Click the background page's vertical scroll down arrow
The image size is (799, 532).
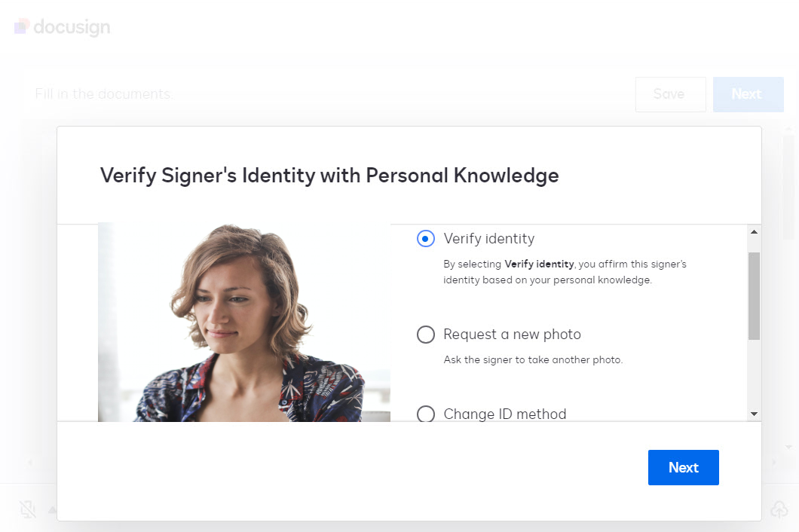click(789, 447)
